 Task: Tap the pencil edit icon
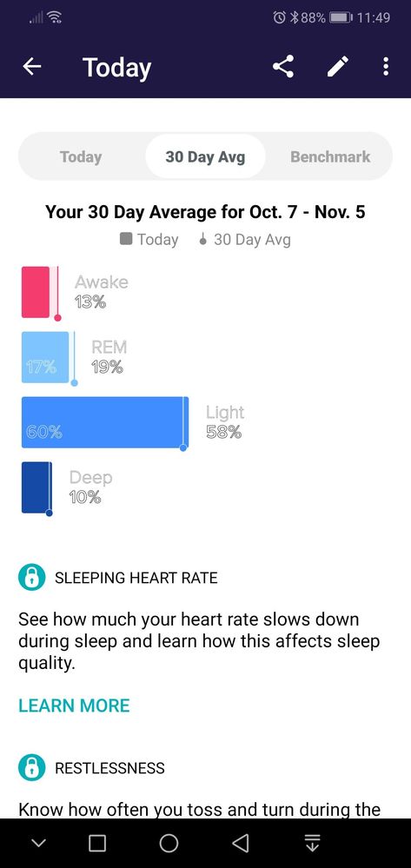coord(337,67)
